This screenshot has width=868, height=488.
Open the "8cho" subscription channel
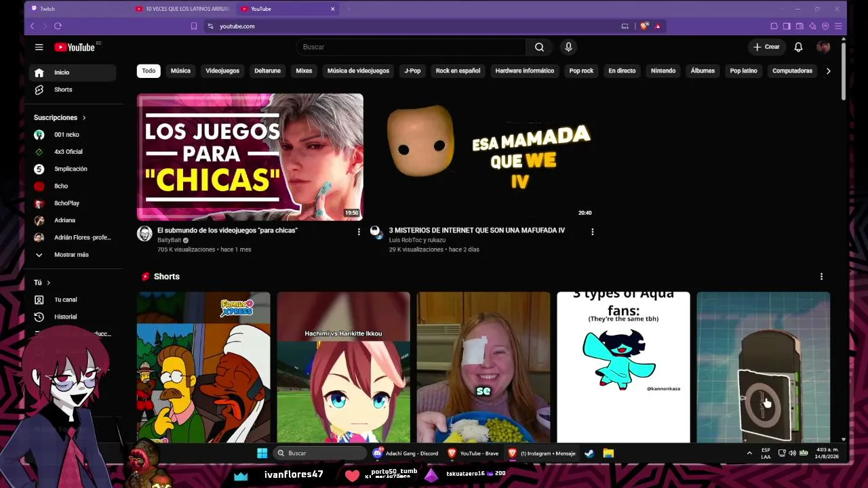(72, 186)
